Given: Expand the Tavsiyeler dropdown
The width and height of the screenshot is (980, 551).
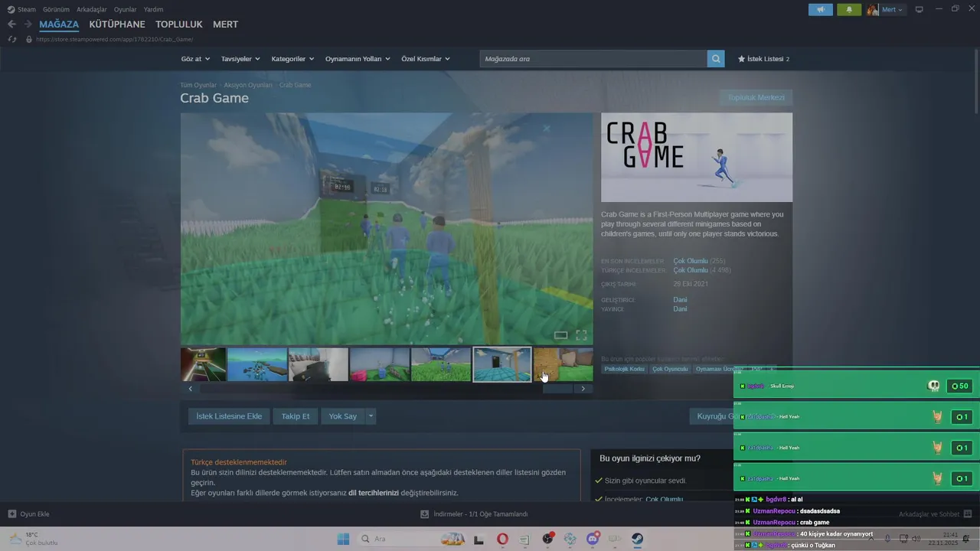Looking at the screenshot, I should [240, 59].
